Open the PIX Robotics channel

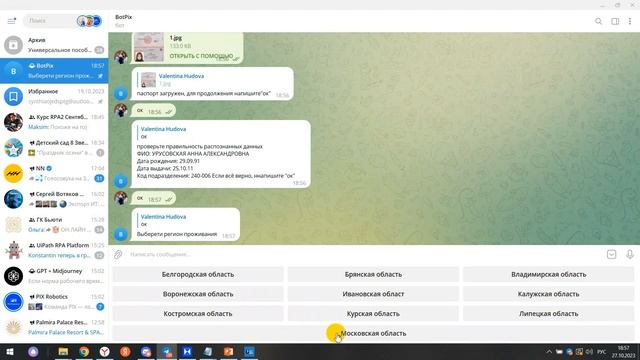tap(54, 302)
